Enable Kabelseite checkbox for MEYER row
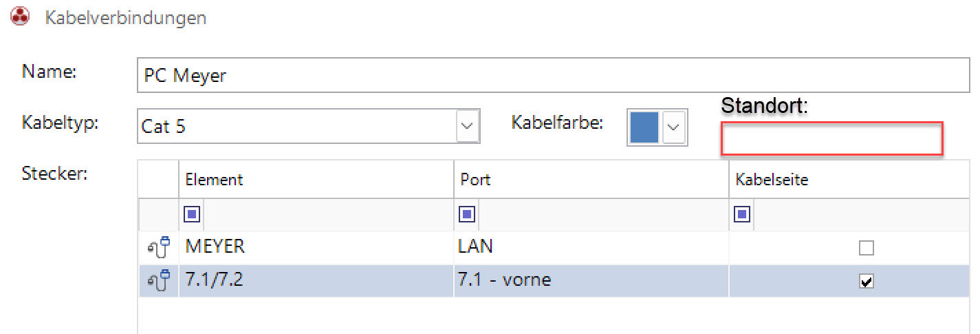This screenshot has width=980, height=334. tap(867, 248)
